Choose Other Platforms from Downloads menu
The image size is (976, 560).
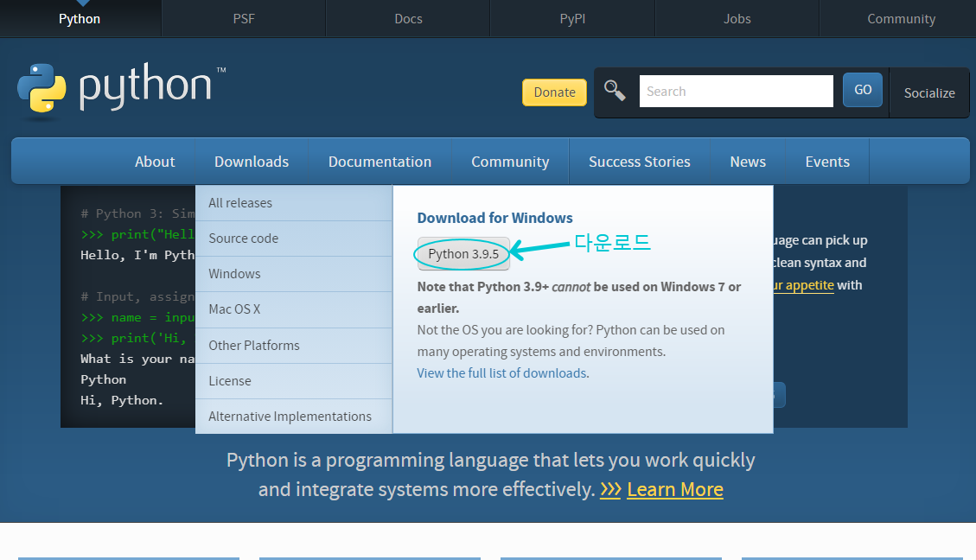click(x=294, y=346)
